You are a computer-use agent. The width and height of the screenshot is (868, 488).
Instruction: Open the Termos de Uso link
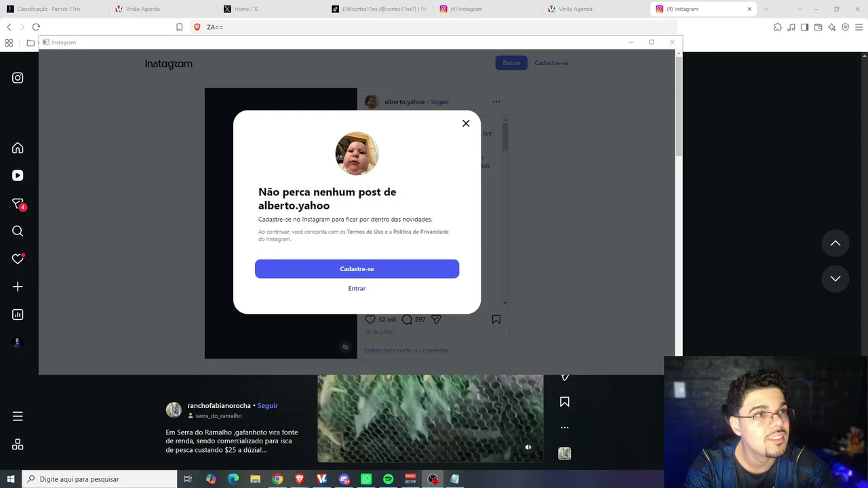pos(365,232)
